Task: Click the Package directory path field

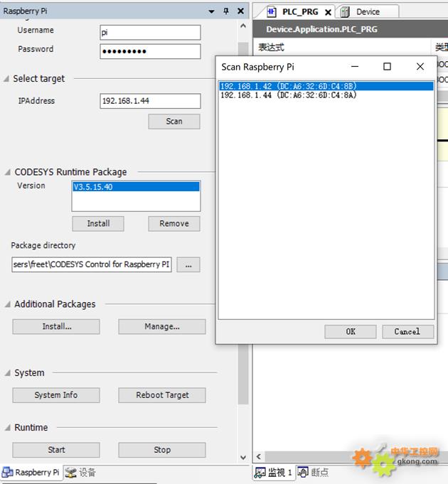Action: (x=92, y=264)
